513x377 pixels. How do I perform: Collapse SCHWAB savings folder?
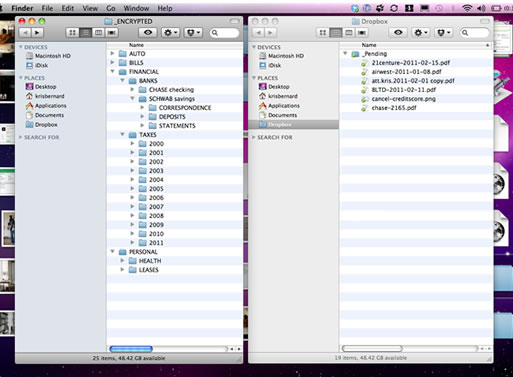132,98
